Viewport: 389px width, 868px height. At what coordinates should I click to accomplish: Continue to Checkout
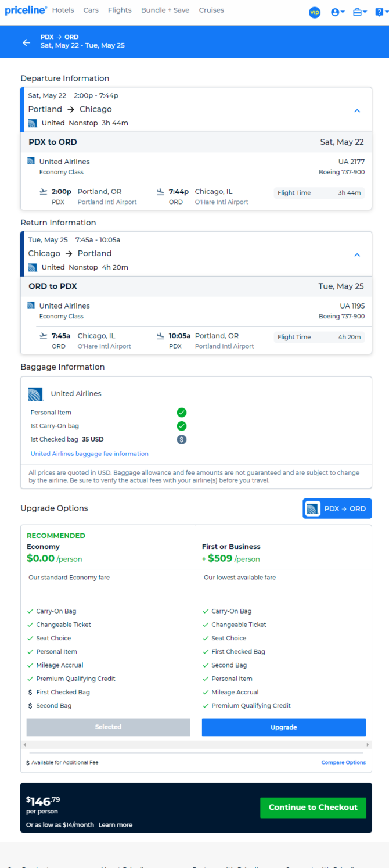point(313,807)
